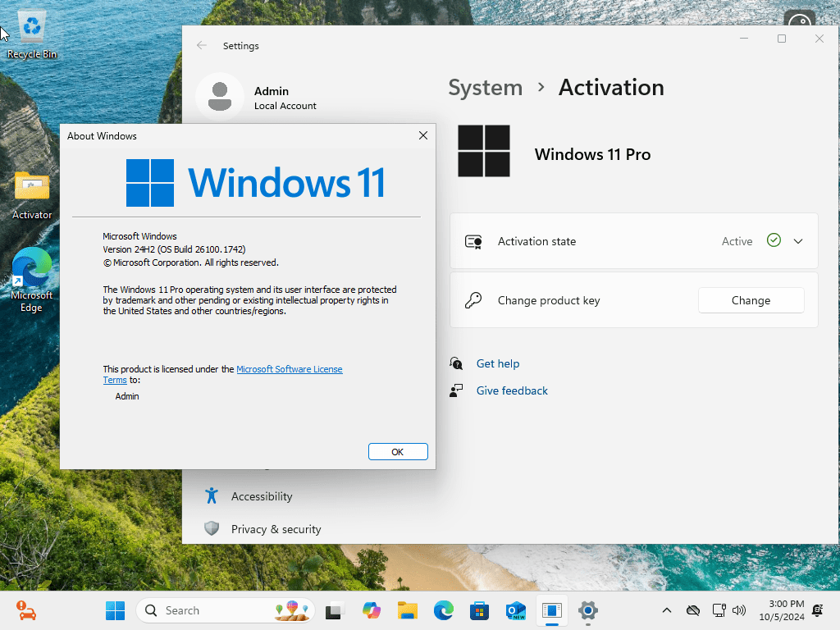This screenshot has height=630, width=840.
Task: Click Give feedback in Activation settings
Action: click(x=511, y=390)
